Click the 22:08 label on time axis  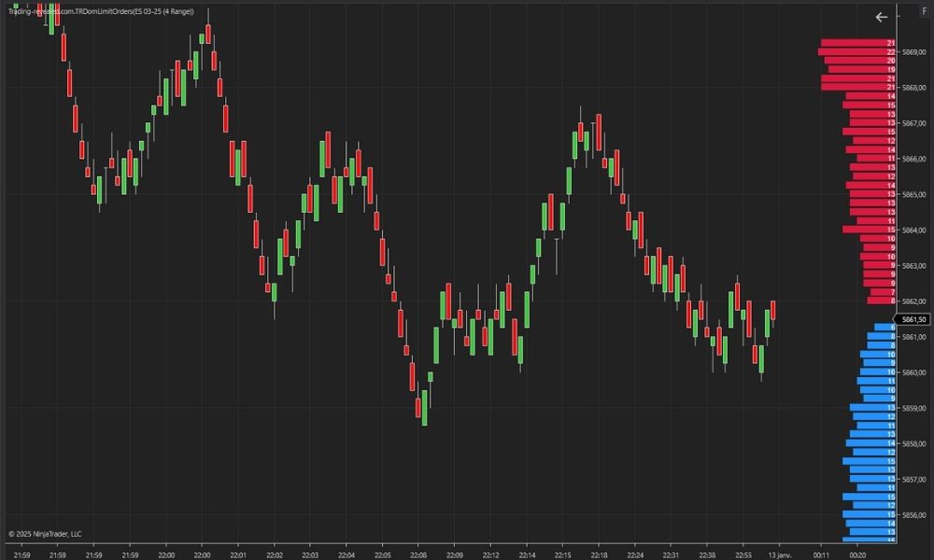coord(417,554)
